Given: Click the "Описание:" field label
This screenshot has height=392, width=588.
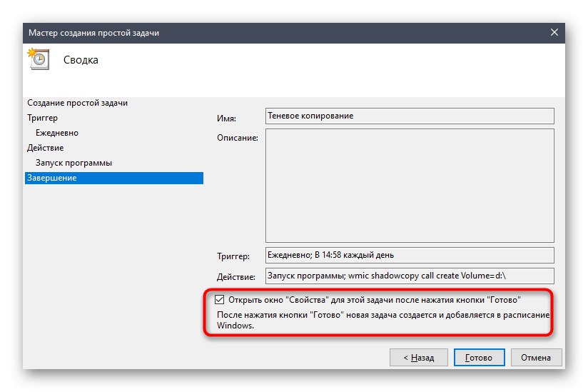Looking at the screenshot, I should tap(238, 137).
